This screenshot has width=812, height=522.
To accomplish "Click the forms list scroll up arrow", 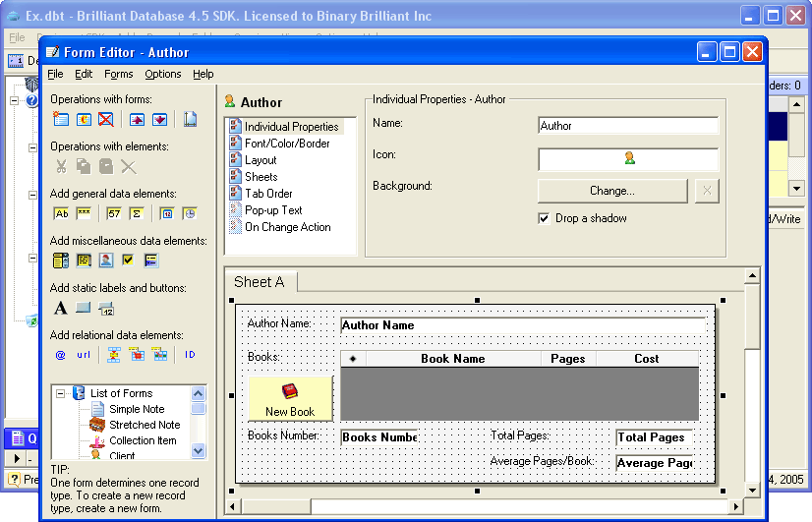I will pos(198,393).
